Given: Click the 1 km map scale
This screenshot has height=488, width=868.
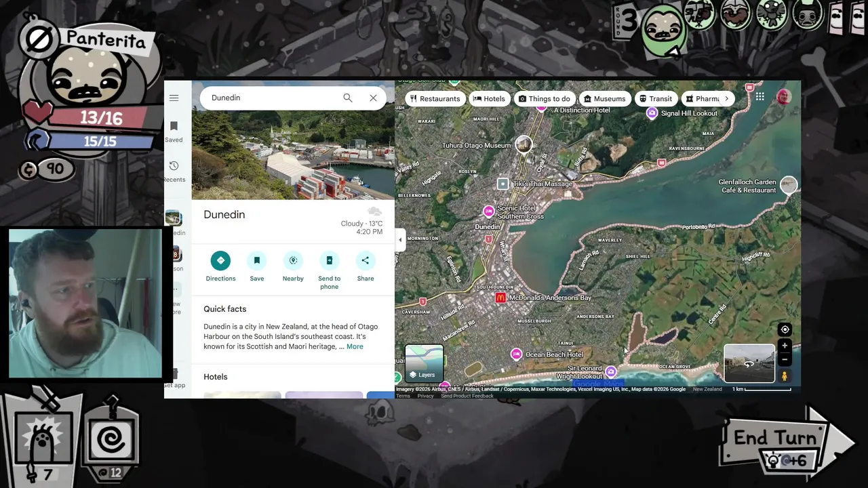Looking at the screenshot, I should point(761,389).
